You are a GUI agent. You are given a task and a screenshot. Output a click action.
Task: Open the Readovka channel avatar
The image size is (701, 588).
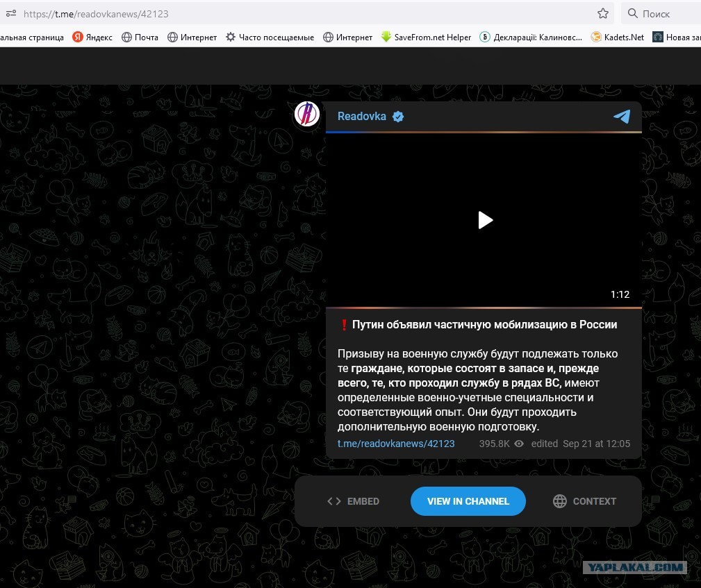306,113
